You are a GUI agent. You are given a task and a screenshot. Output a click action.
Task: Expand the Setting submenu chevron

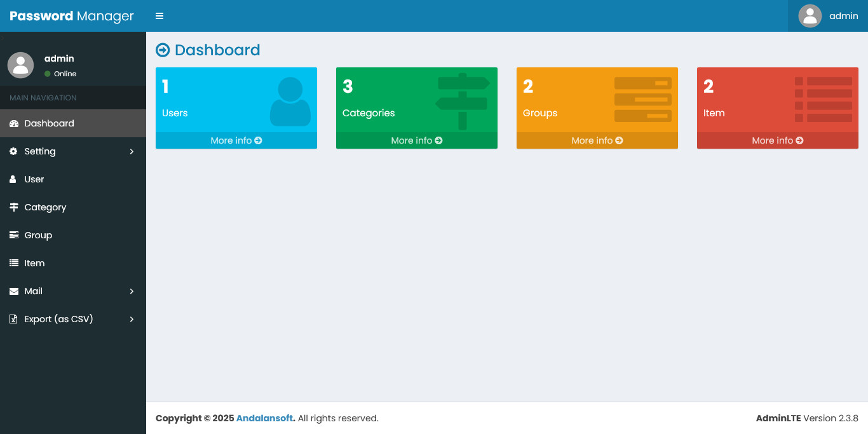tap(132, 151)
